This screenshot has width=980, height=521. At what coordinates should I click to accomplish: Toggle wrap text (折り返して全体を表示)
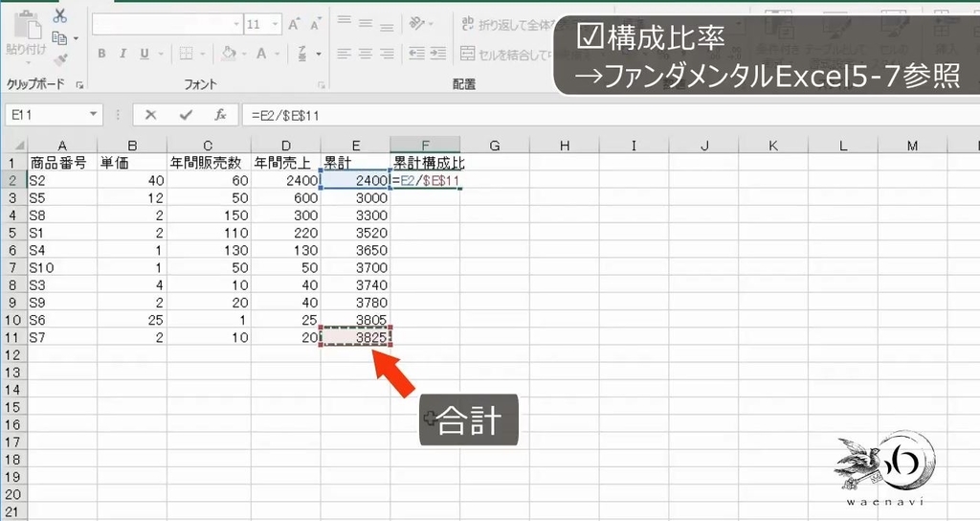pyautogui.click(x=507, y=24)
